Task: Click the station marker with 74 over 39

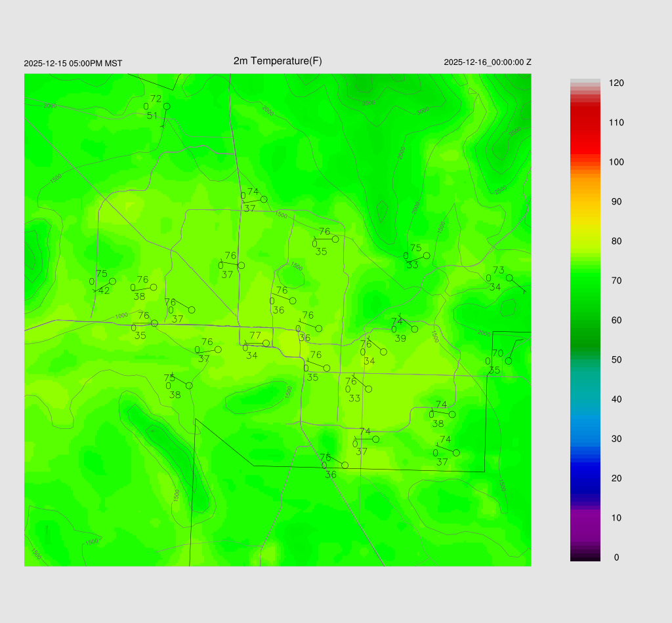Action: [414, 329]
